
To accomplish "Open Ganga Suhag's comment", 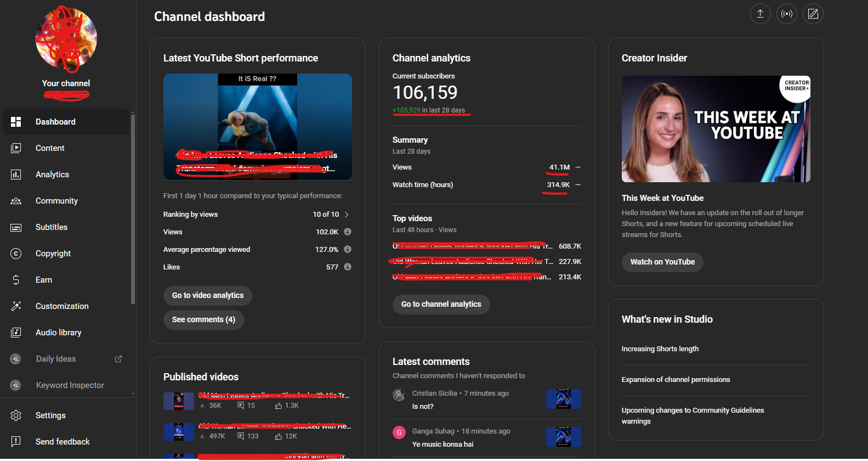I will click(x=442, y=445).
